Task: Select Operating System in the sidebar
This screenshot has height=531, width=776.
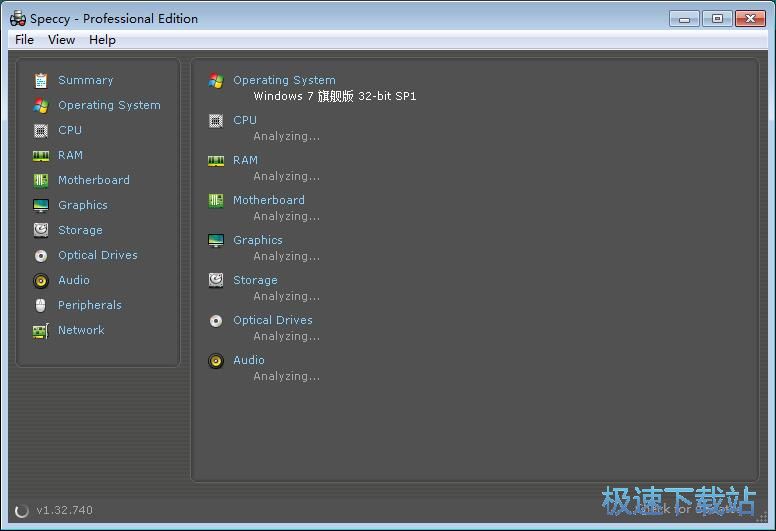Action: (x=109, y=105)
